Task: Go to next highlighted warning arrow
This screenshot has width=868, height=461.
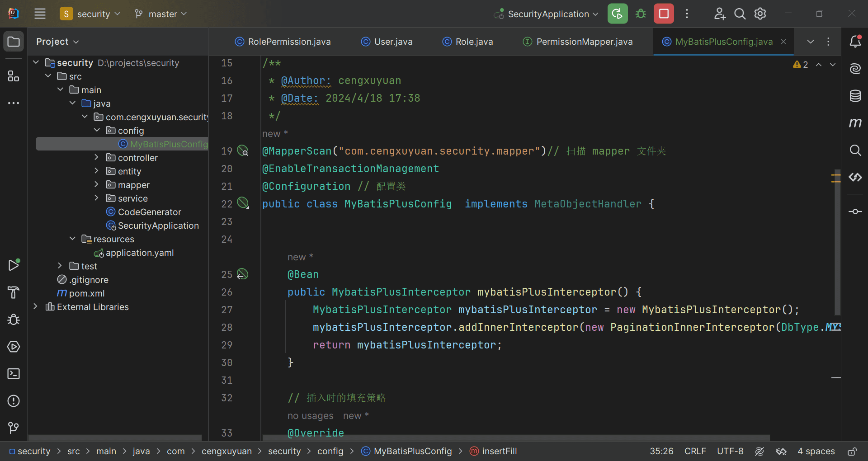Action: click(833, 65)
